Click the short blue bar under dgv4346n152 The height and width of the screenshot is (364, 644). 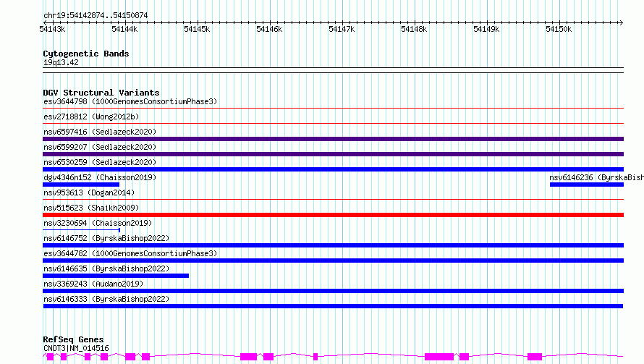81,185
